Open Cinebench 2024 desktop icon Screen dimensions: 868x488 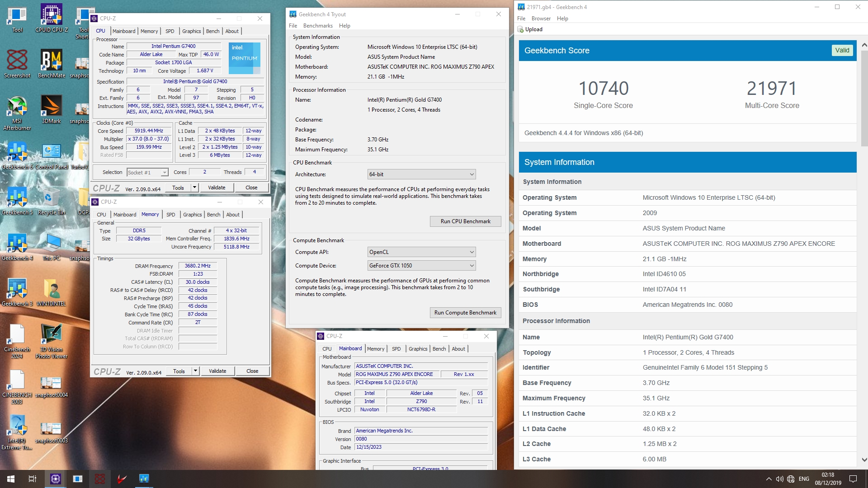click(x=17, y=341)
